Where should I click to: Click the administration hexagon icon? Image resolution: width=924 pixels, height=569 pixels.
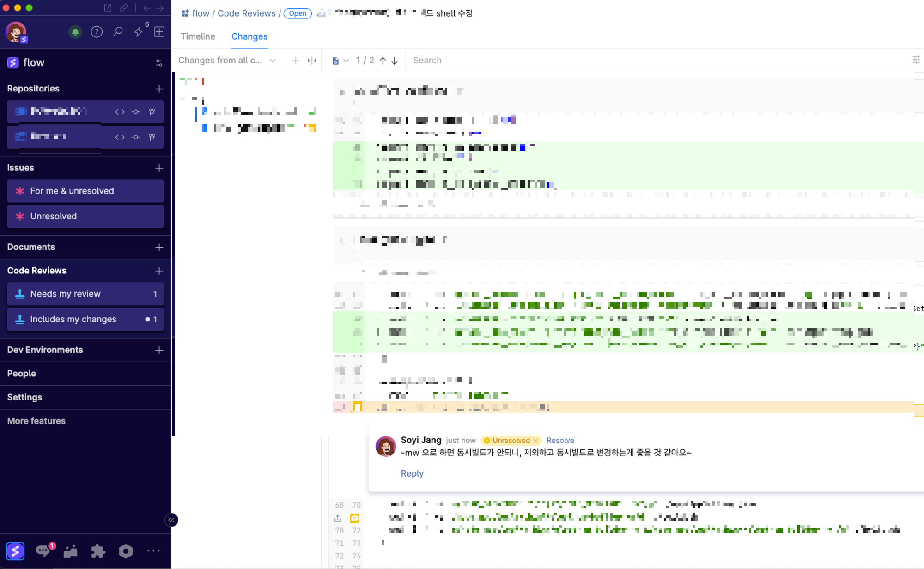pos(126,551)
